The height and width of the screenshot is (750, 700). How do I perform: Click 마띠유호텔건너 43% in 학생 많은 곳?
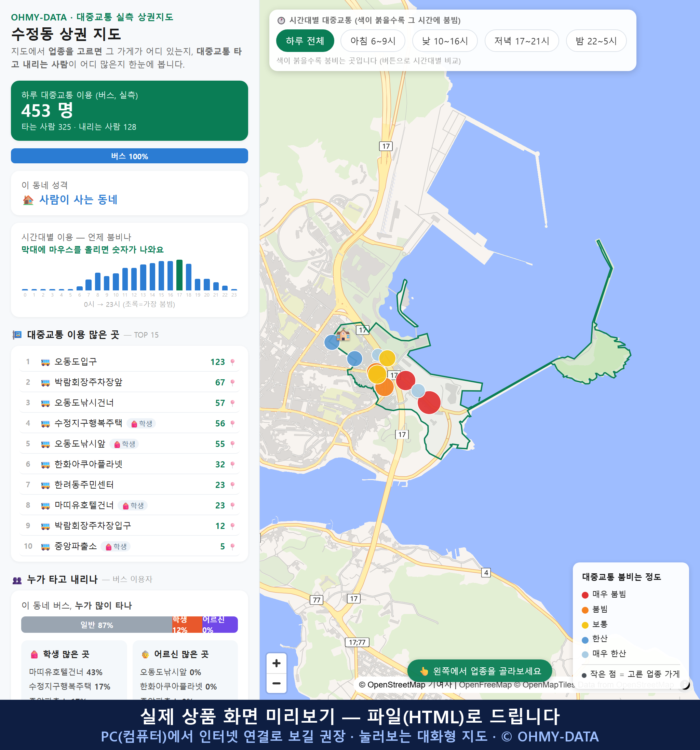tap(66, 672)
